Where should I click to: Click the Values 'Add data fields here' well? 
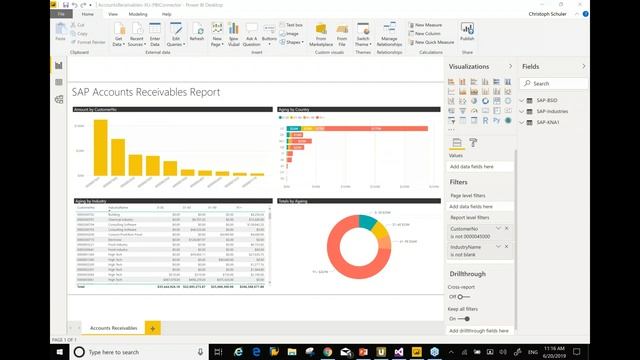480,167
